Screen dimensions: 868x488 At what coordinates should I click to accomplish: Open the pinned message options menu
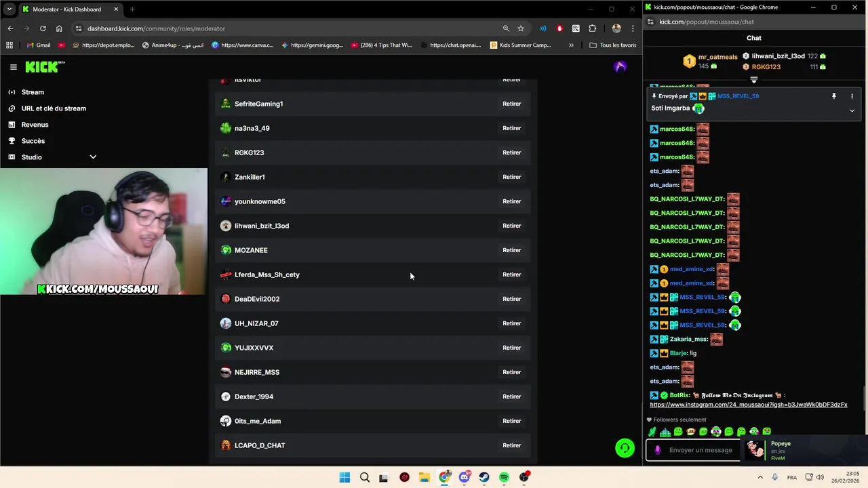(852, 96)
